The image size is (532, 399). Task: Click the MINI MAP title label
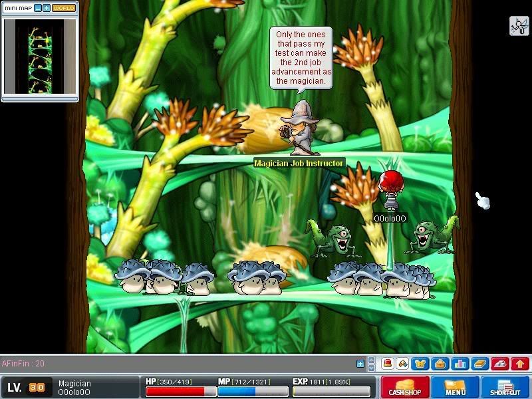point(19,8)
